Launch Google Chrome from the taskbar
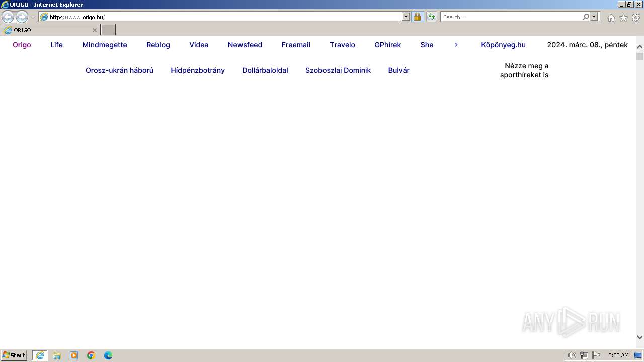This screenshot has width=644, height=362. [91, 355]
